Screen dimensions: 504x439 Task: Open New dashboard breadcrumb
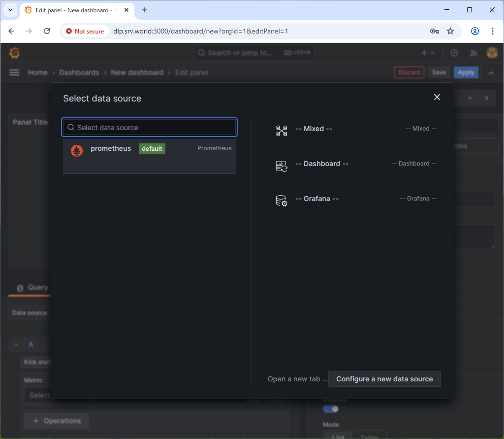pos(137,72)
